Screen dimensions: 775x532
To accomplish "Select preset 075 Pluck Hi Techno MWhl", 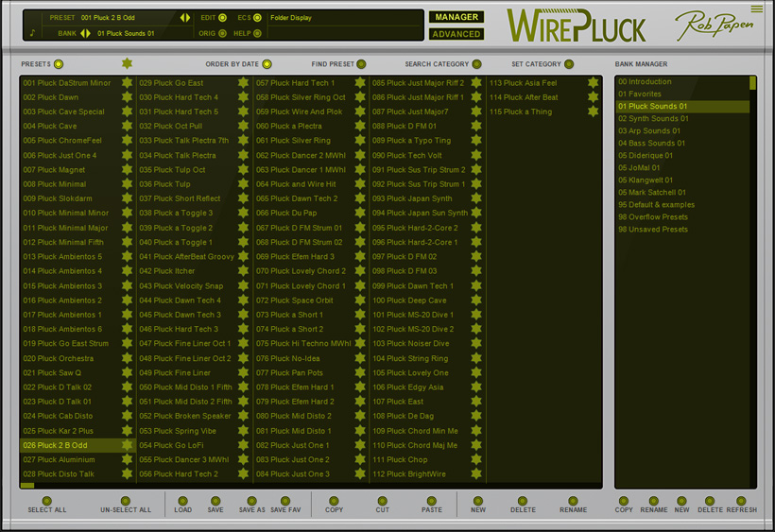I will pyautogui.click(x=303, y=343).
